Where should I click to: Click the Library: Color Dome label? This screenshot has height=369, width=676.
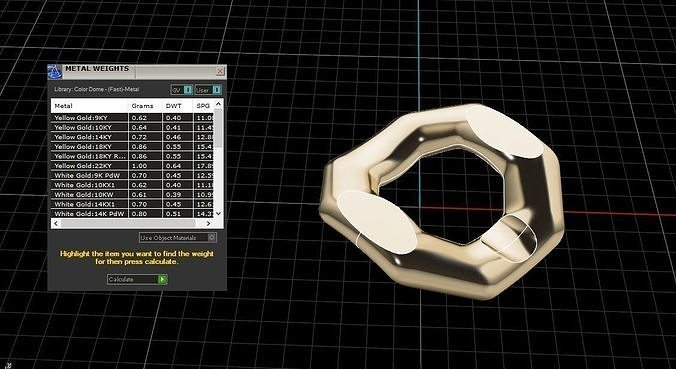97,90
